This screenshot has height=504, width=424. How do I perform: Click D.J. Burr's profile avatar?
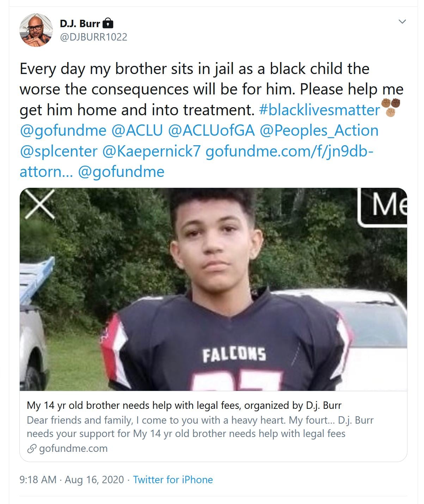click(36, 30)
